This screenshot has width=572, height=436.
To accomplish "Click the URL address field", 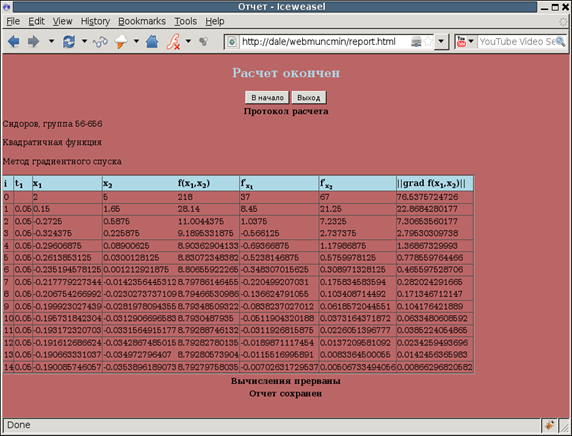I will click(x=325, y=42).
